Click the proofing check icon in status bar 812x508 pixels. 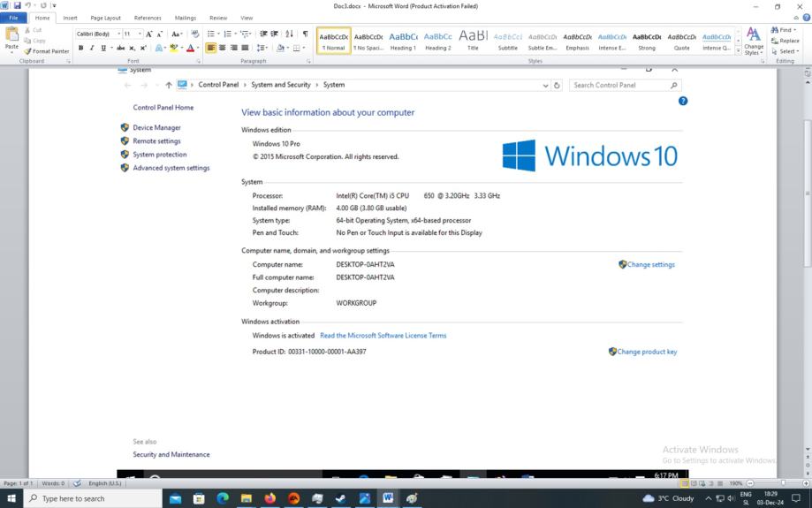(x=77, y=483)
